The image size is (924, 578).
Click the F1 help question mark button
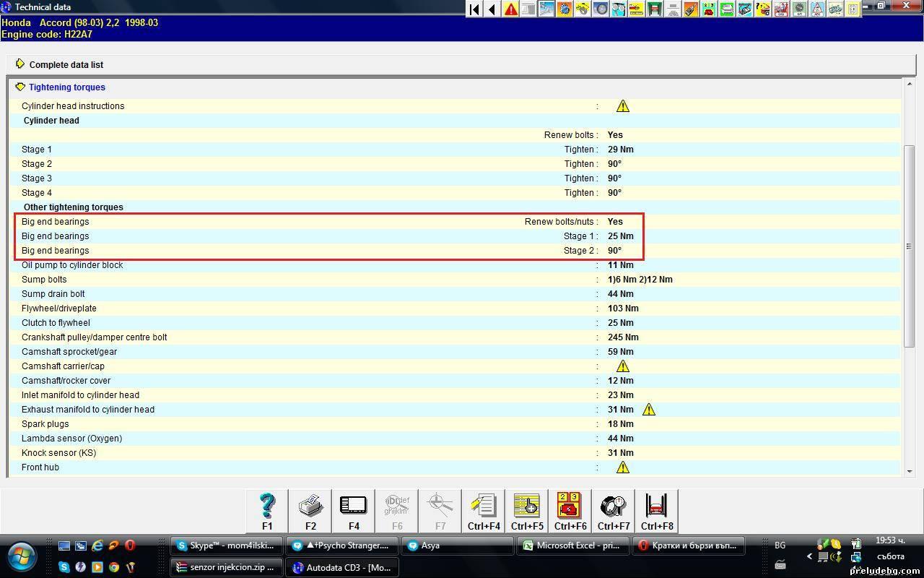click(x=267, y=511)
